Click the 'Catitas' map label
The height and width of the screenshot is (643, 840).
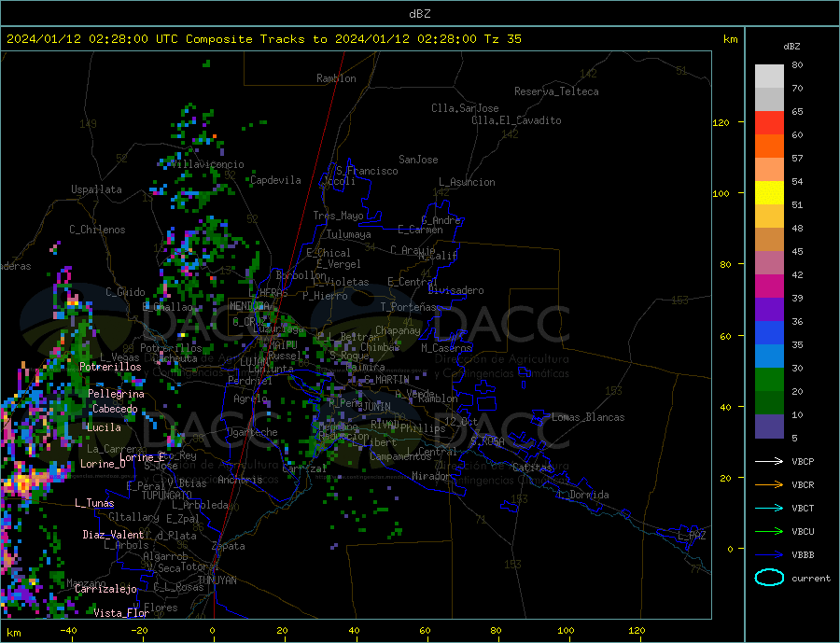tap(532, 468)
